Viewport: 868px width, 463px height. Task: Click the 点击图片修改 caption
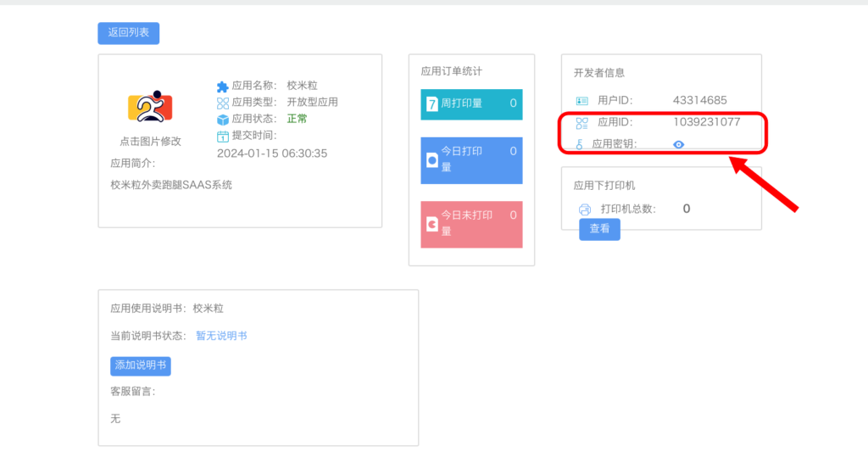(x=151, y=142)
